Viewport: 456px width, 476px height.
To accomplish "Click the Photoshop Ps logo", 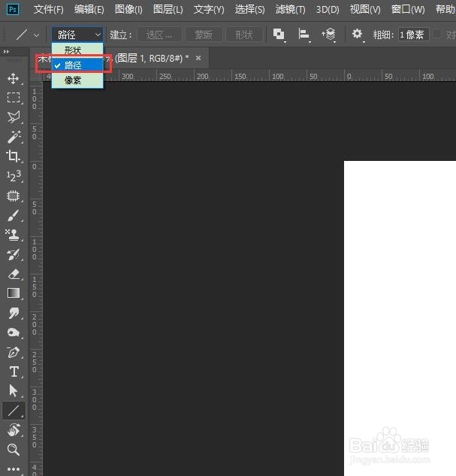I will pyautogui.click(x=13, y=10).
